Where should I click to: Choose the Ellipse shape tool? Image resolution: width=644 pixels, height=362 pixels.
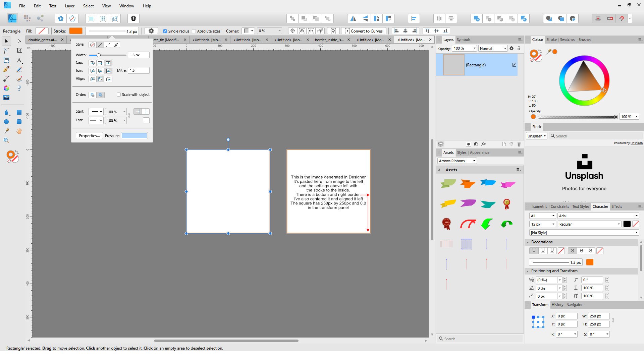pyautogui.click(x=6, y=122)
